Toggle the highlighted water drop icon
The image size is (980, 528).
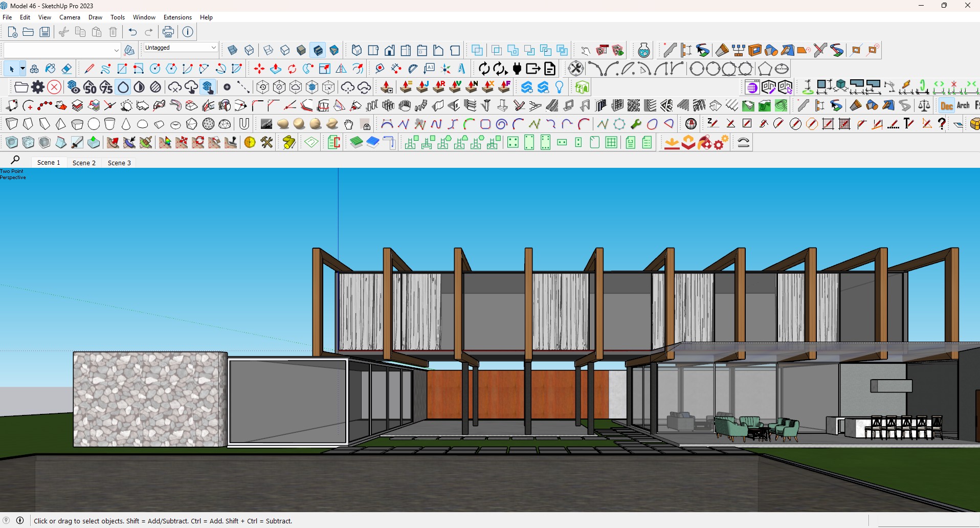(123, 87)
